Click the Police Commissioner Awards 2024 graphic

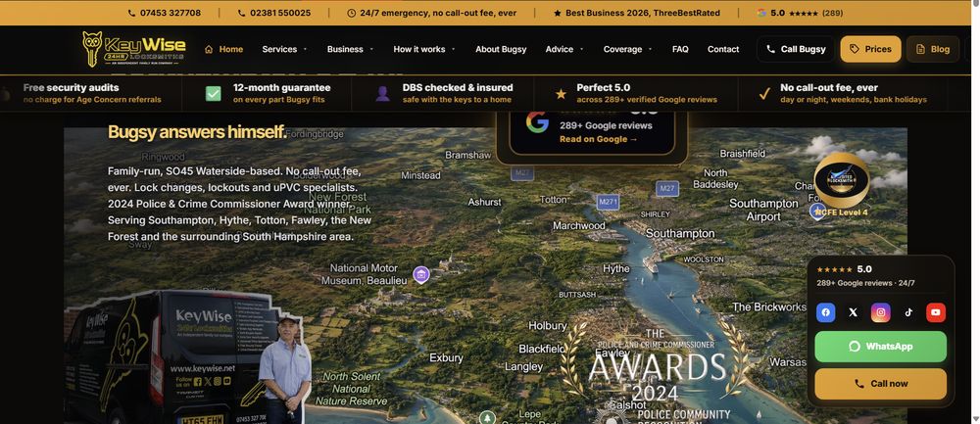click(655, 368)
